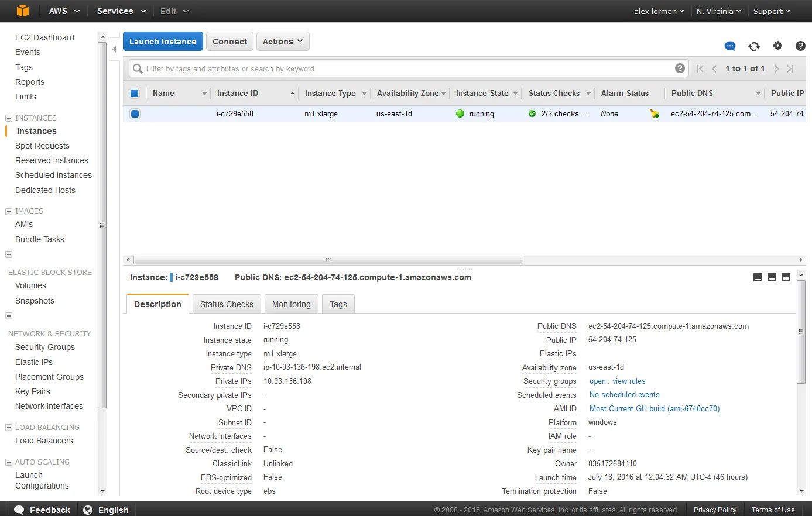Viewport: 812px width, 516px height.
Task: Click the alarm status bell icon
Action: (x=655, y=114)
